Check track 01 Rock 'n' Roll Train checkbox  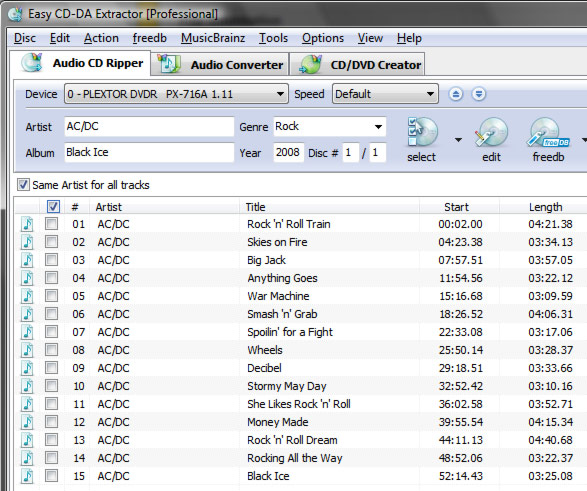click(51, 224)
